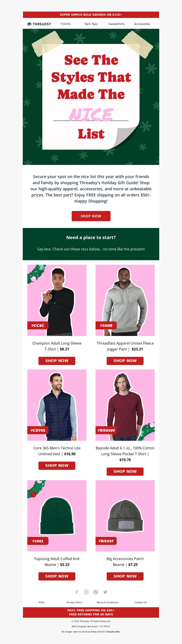
Task: View the green beanie #1501 image
Action: pos(57,516)
